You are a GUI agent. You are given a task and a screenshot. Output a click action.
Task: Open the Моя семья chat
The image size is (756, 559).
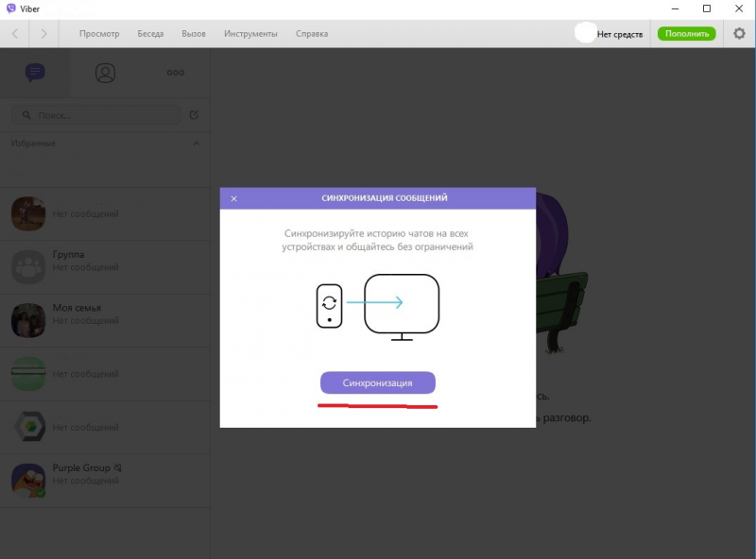click(x=105, y=320)
